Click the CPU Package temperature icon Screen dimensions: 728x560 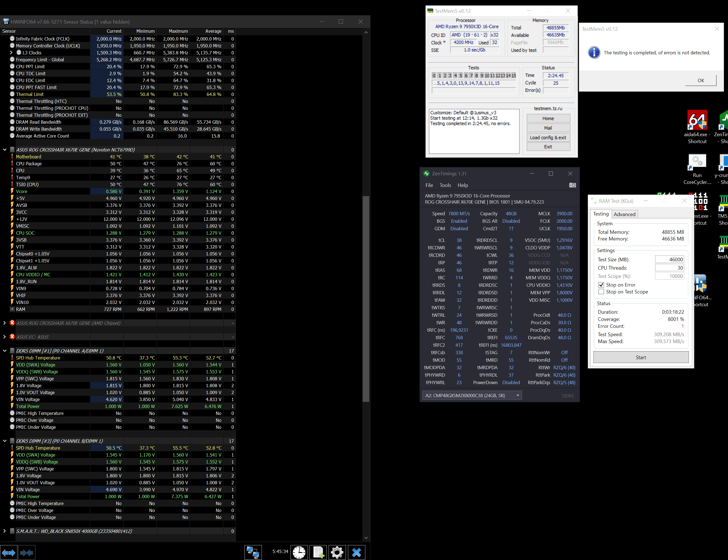12,164
